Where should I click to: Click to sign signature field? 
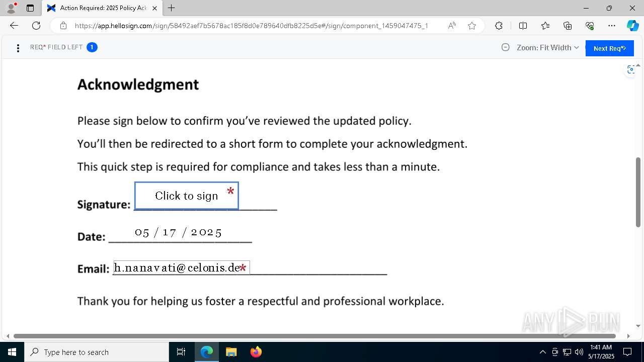click(187, 196)
